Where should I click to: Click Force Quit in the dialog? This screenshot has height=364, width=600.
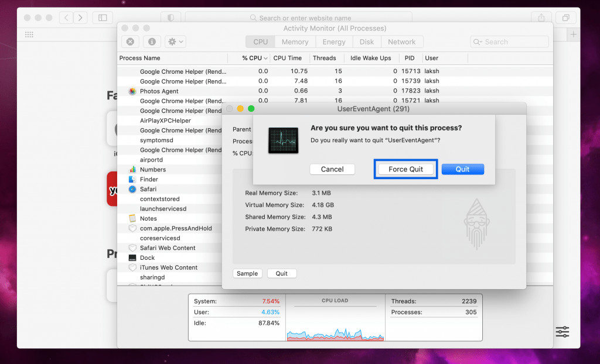point(405,169)
